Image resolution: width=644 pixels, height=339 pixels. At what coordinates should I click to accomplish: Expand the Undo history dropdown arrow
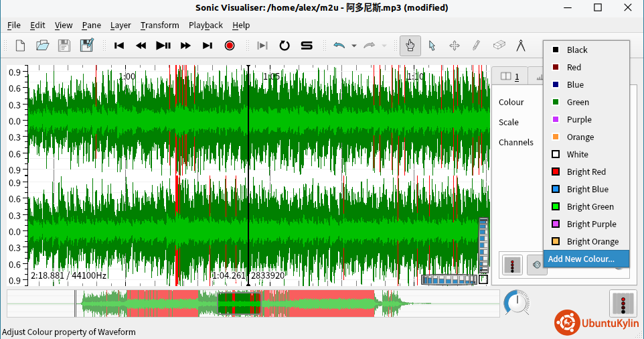353,46
